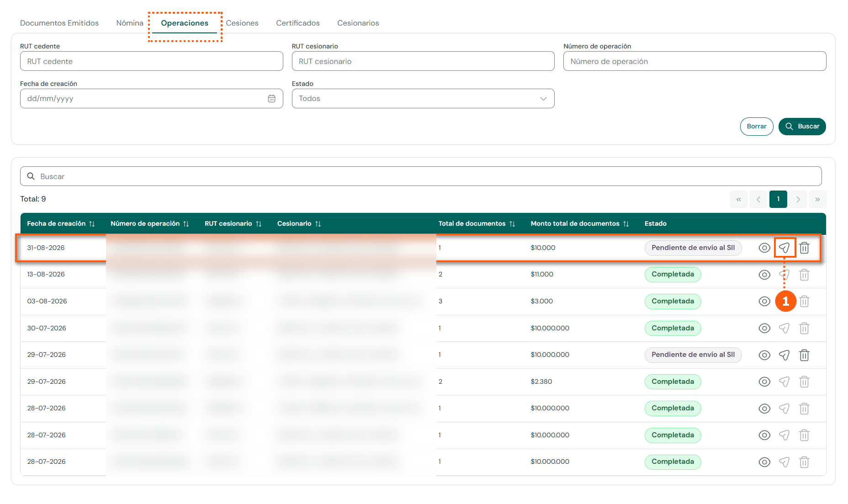This screenshot has height=504, width=848.
Task: Go to the next results page
Action: click(x=798, y=199)
